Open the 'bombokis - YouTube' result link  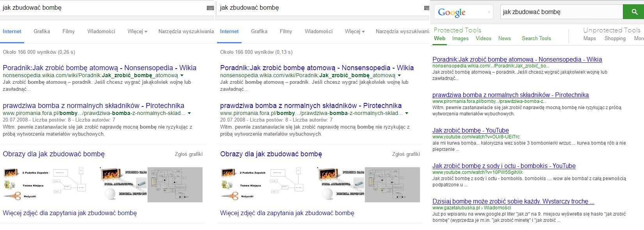click(504, 166)
